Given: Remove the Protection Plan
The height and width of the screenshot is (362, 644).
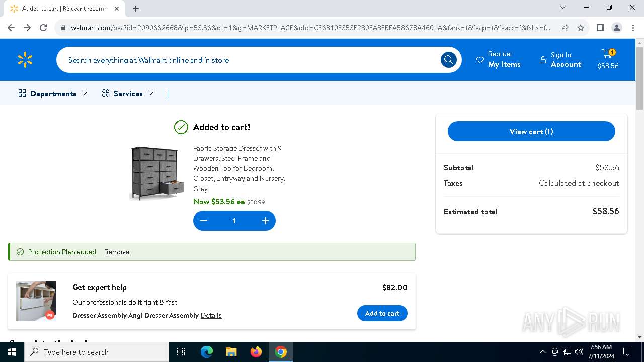Looking at the screenshot, I should [117, 252].
